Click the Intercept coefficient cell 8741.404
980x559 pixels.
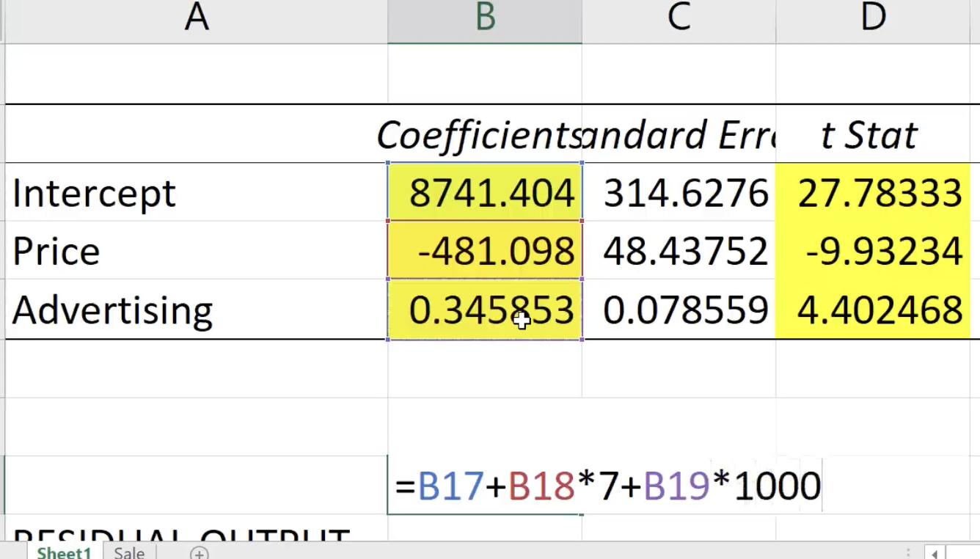(484, 193)
